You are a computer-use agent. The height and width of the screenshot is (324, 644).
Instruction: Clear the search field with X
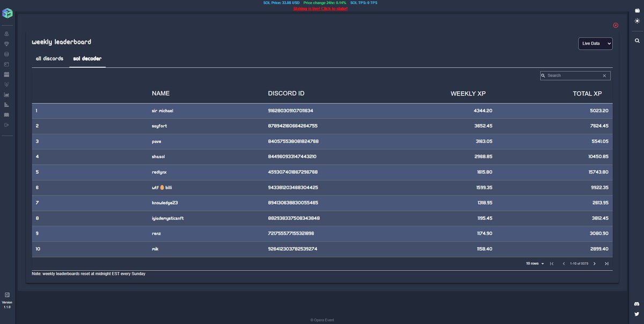604,76
